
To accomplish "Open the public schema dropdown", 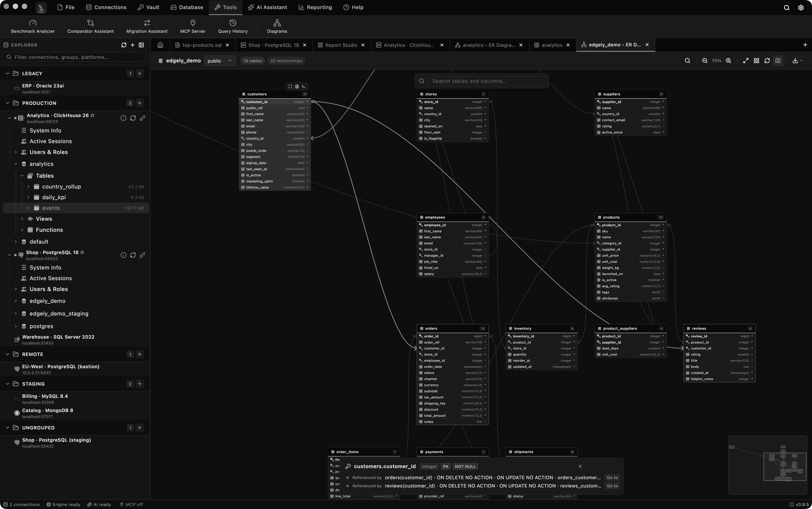I will (x=220, y=61).
